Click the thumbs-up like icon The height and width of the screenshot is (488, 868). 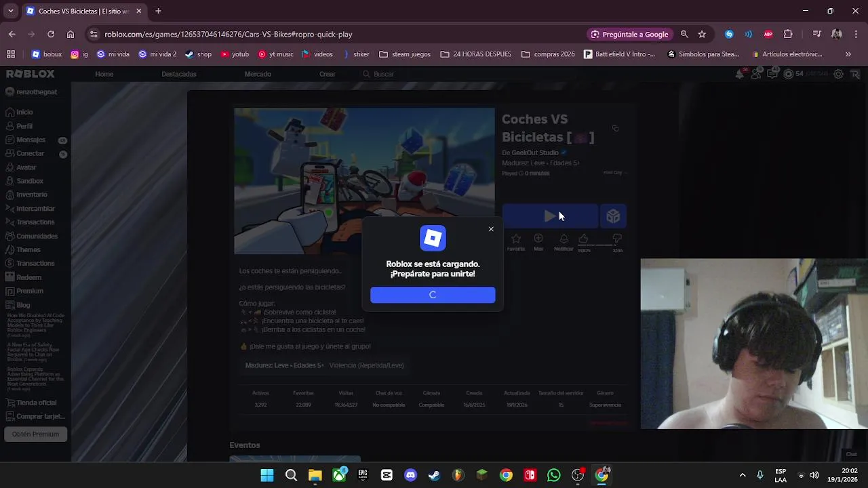click(583, 239)
